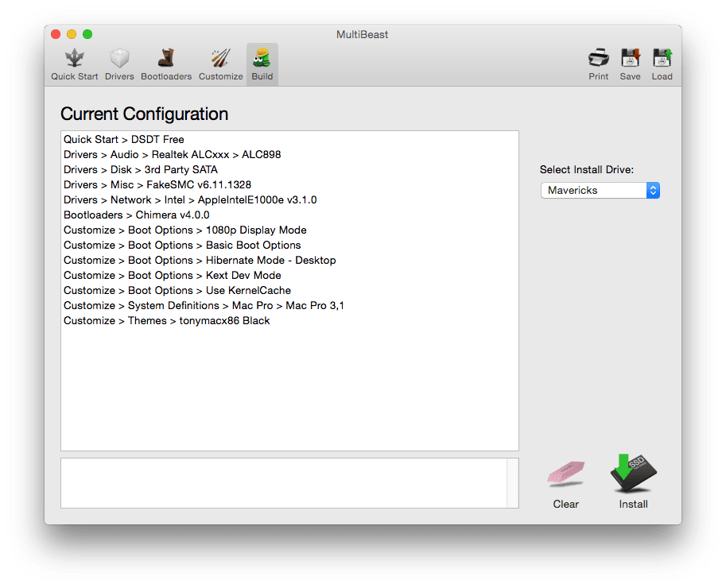Clear configuration with the eraser icon
This screenshot has width=726, height=588.
pyautogui.click(x=565, y=476)
